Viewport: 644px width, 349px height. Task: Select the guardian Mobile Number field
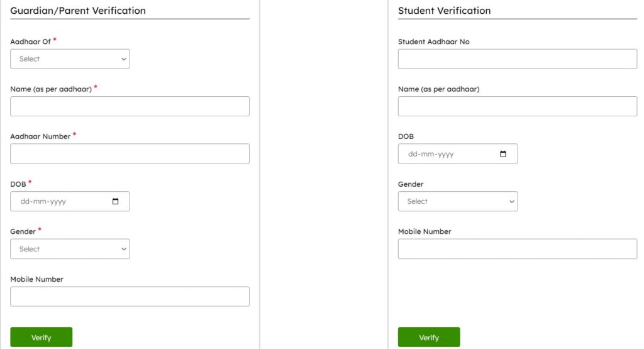130,297
